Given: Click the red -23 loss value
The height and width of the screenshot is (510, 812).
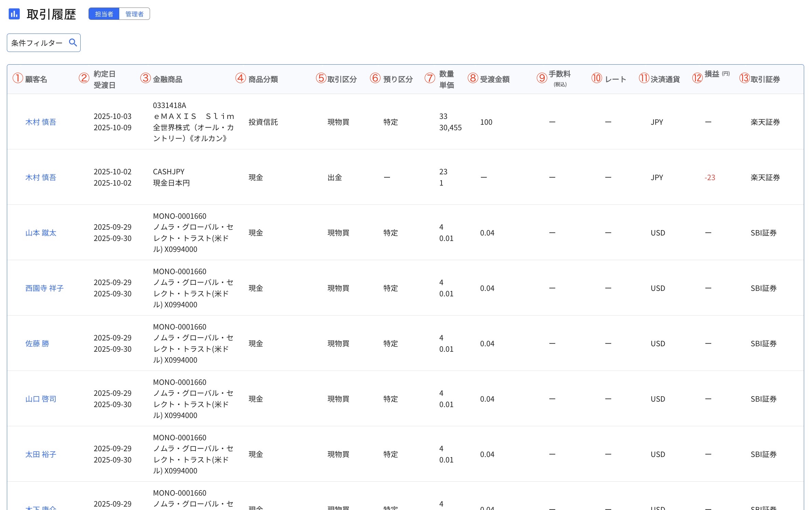Looking at the screenshot, I should click(x=709, y=177).
